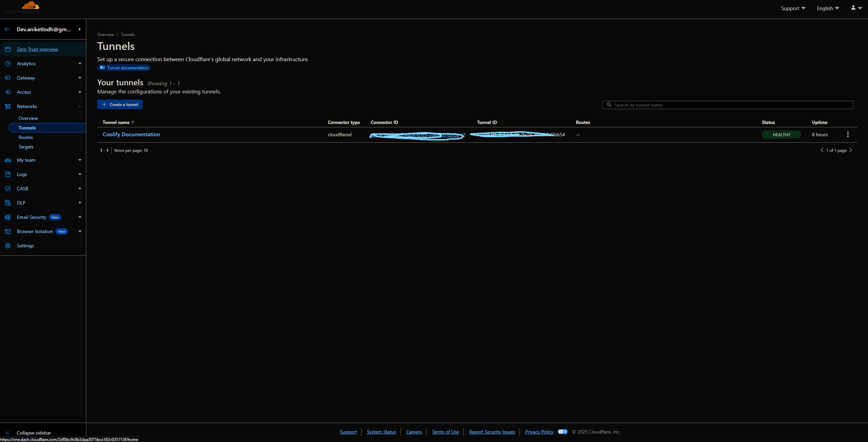Open the Tunnel documentation link
The image size is (868, 442).
pyautogui.click(x=124, y=68)
